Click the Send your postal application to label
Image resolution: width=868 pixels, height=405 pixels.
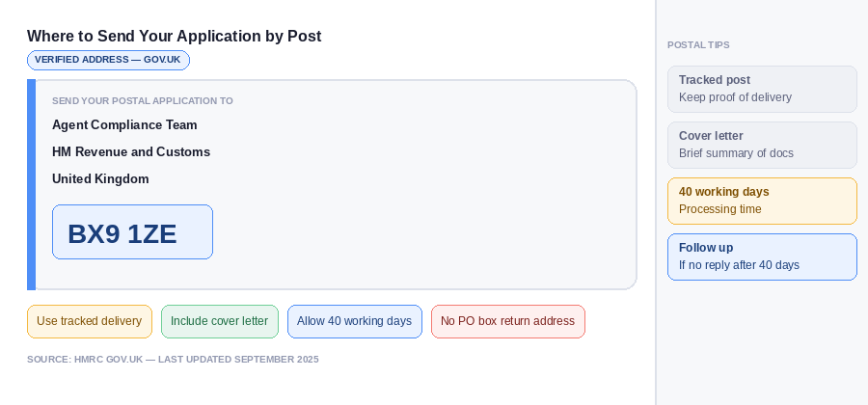pyautogui.click(x=143, y=101)
